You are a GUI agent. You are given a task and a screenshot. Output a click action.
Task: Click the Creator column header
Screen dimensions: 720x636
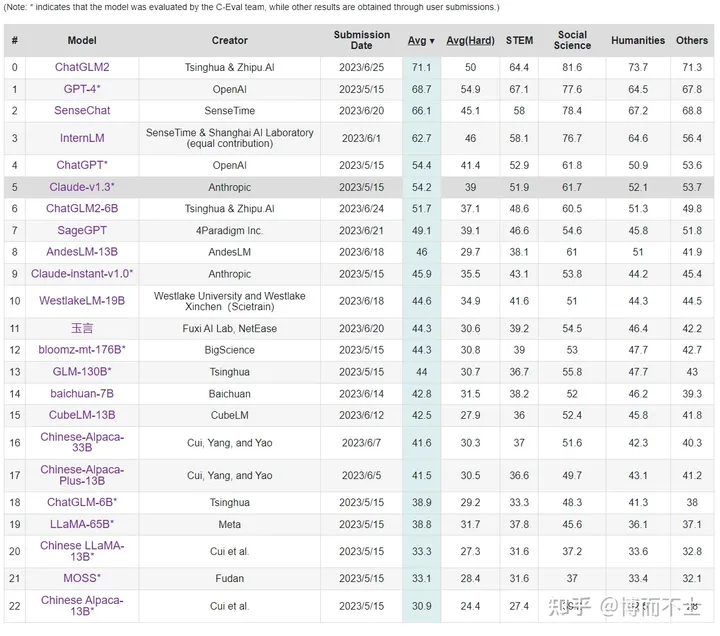tap(230, 40)
